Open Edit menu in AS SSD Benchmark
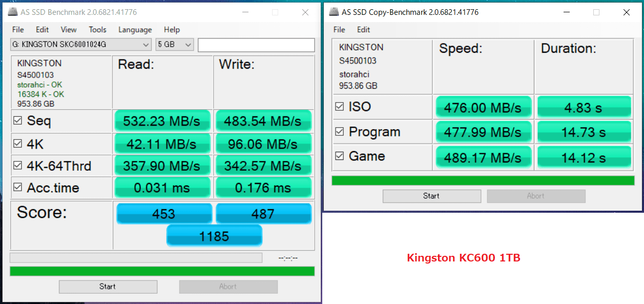 (x=43, y=30)
